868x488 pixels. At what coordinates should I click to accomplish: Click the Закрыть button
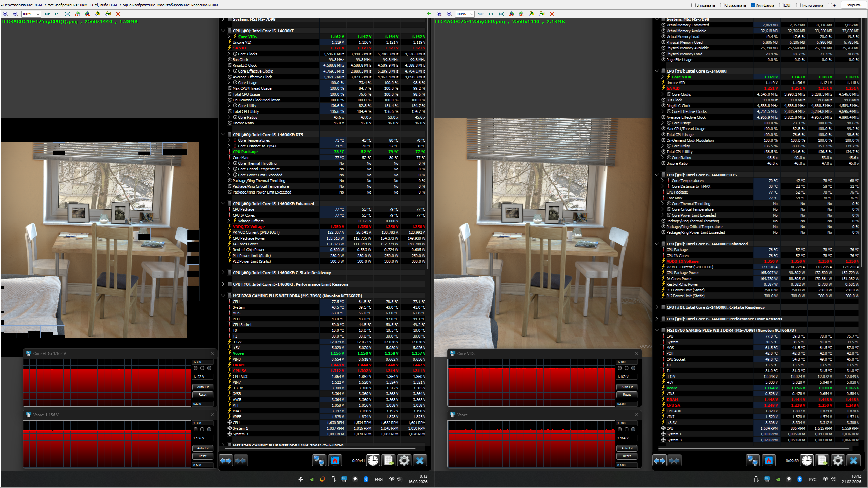853,5
